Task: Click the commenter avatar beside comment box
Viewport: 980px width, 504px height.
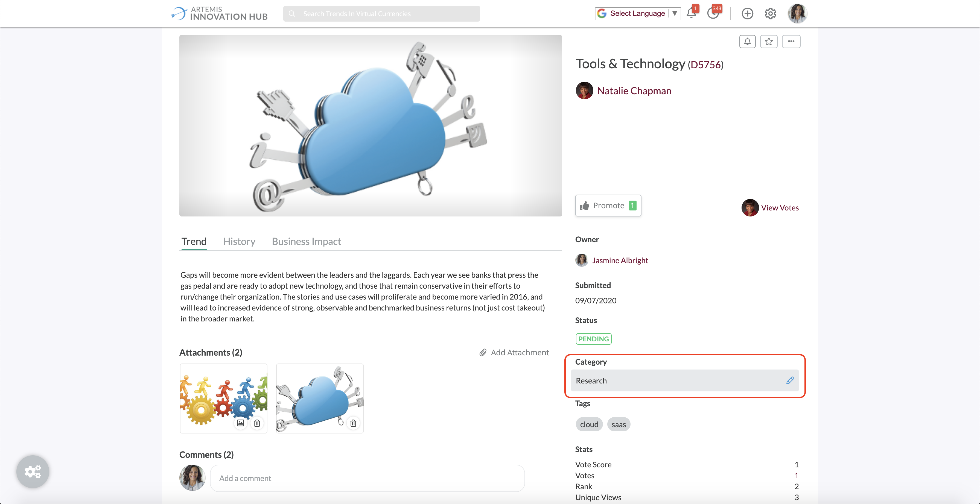Action: pos(192,478)
